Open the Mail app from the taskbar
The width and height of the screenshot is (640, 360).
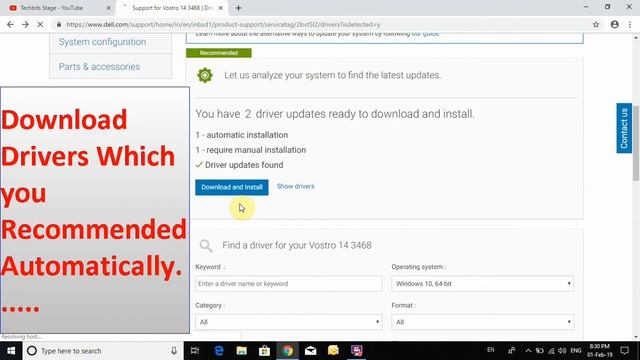(311, 351)
